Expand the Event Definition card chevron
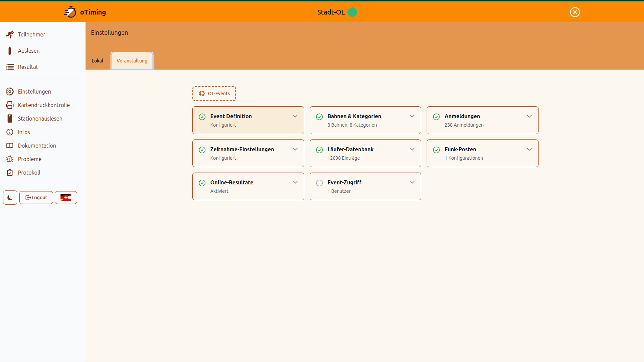This screenshot has width=644, height=362. coord(295,116)
